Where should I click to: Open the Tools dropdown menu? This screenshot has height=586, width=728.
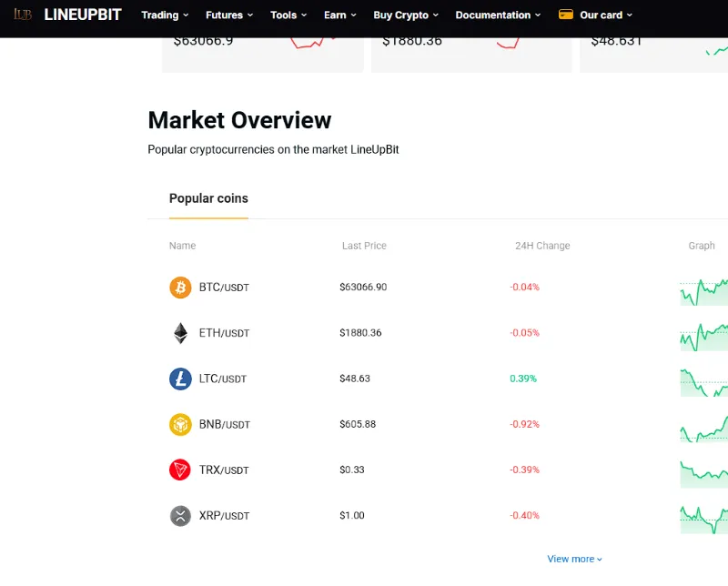click(x=288, y=15)
